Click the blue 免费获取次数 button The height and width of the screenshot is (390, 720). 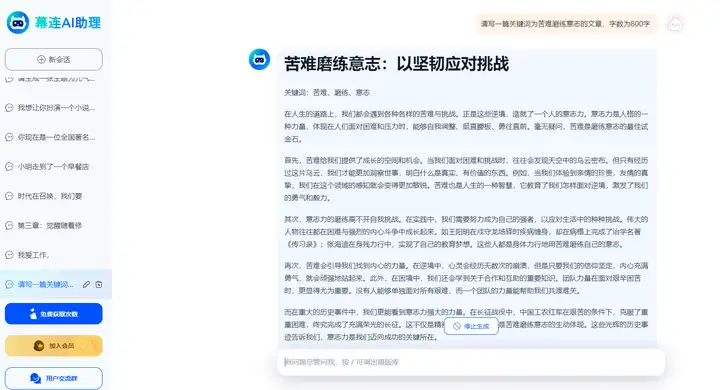[x=54, y=314]
